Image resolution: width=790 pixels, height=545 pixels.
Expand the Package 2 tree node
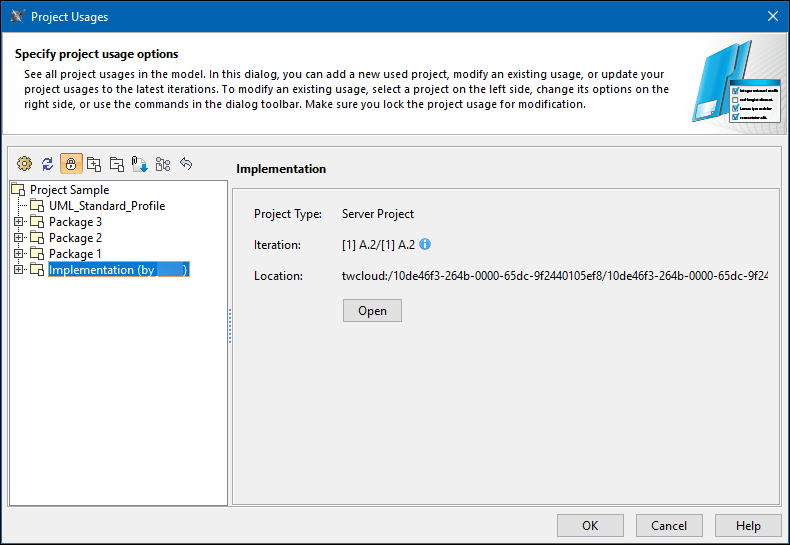pos(18,238)
